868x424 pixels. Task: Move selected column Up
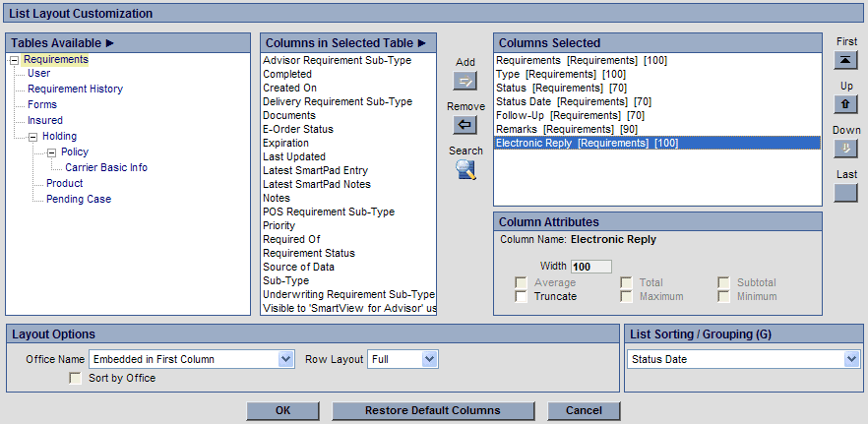[845, 104]
